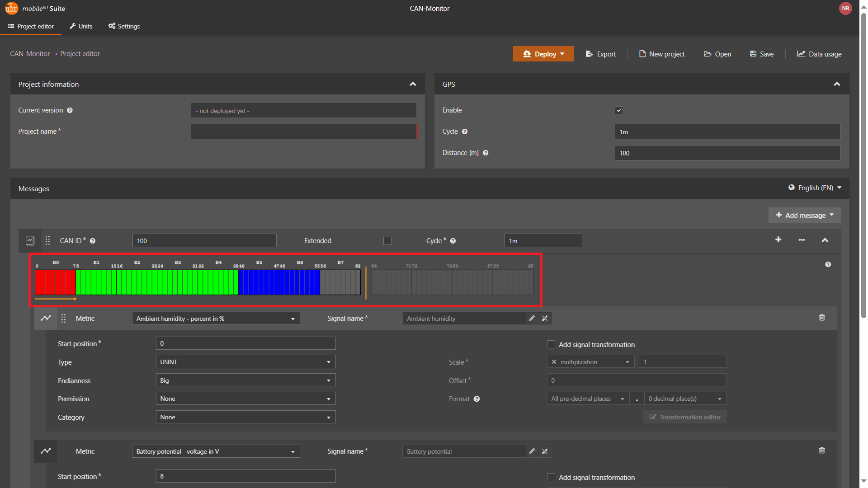Disable the GPS Enable checkbox
The width and height of the screenshot is (868, 488).
click(x=619, y=110)
